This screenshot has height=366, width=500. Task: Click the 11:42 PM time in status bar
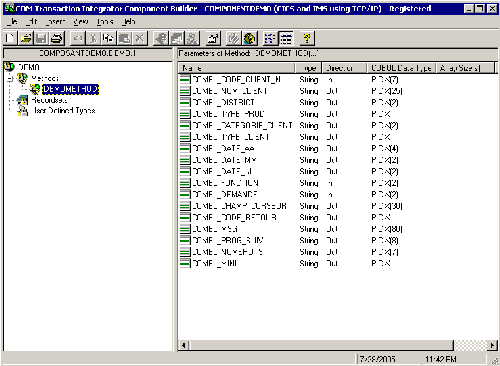point(441,359)
